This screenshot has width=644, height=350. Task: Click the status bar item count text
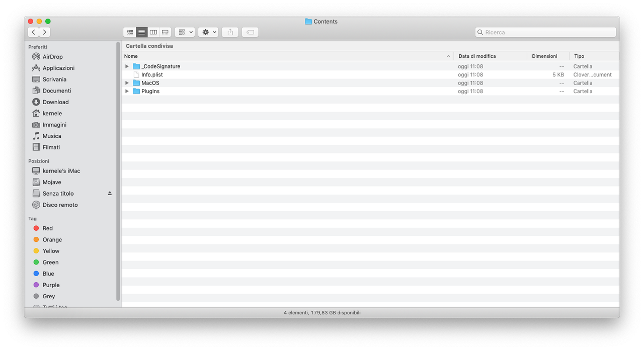pos(322,313)
